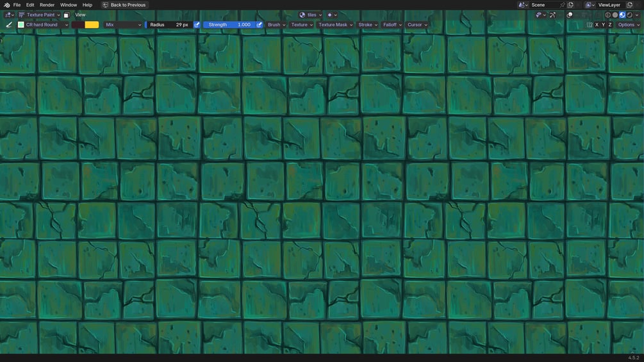
Task: Toggle pen pressure for Strength
Action: click(259, 24)
